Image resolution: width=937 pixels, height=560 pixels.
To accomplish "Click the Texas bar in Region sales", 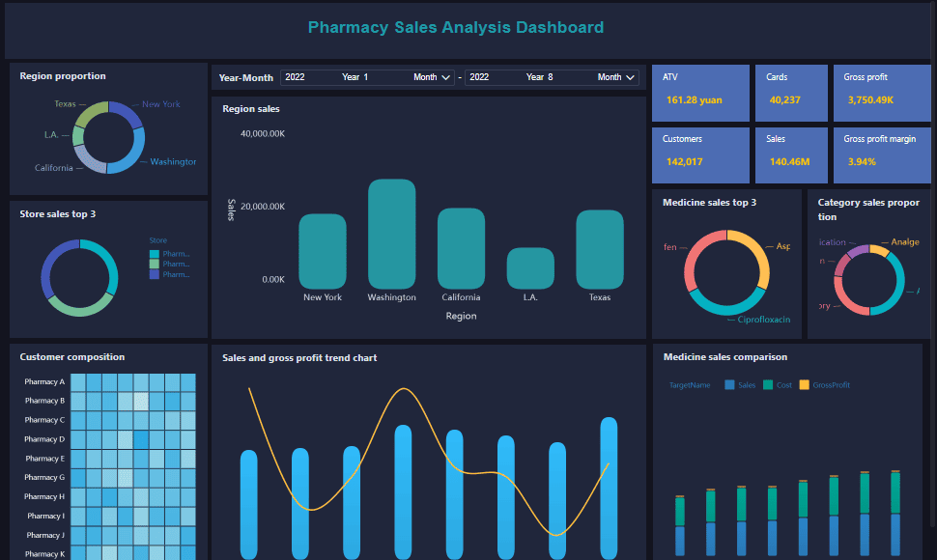I will point(600,249).
